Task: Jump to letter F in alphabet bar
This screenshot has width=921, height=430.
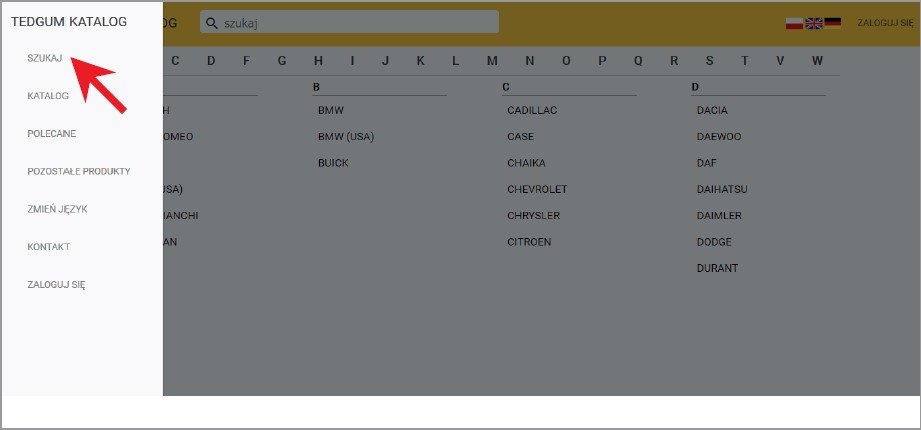Action: tap(247, 61)
